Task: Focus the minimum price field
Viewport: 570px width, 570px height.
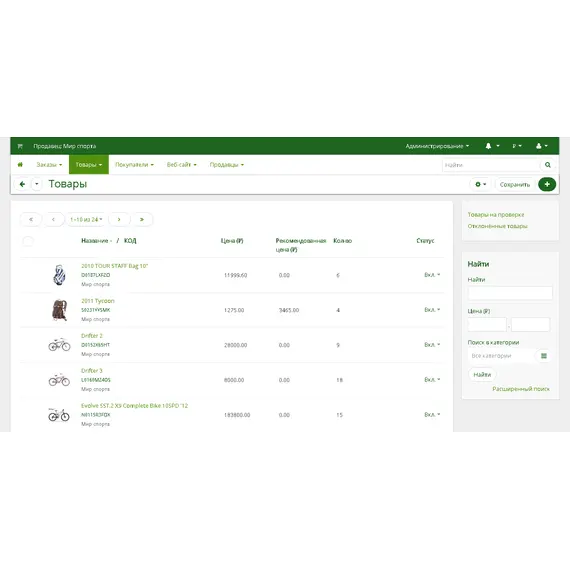Action: coord(487,324)
